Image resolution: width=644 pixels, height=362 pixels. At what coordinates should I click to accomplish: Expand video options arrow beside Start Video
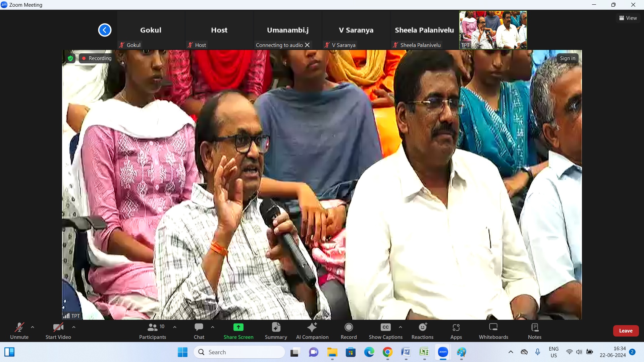click(74, 327)
